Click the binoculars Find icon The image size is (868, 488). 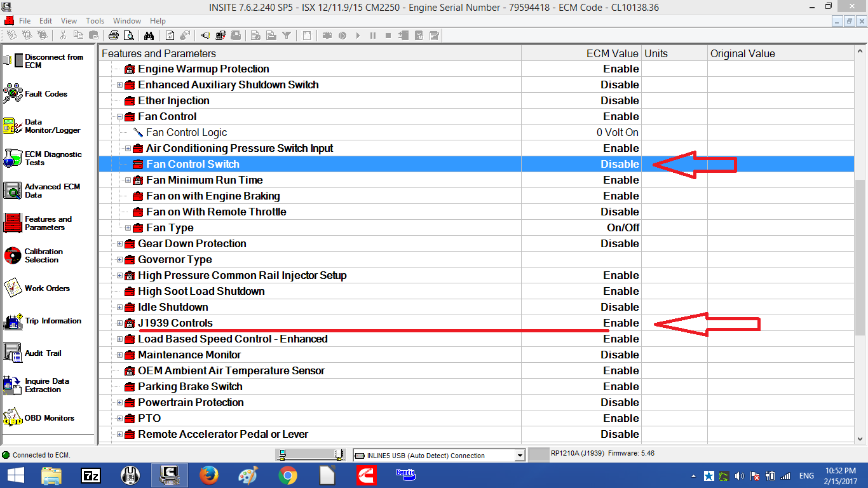[149, 36]
